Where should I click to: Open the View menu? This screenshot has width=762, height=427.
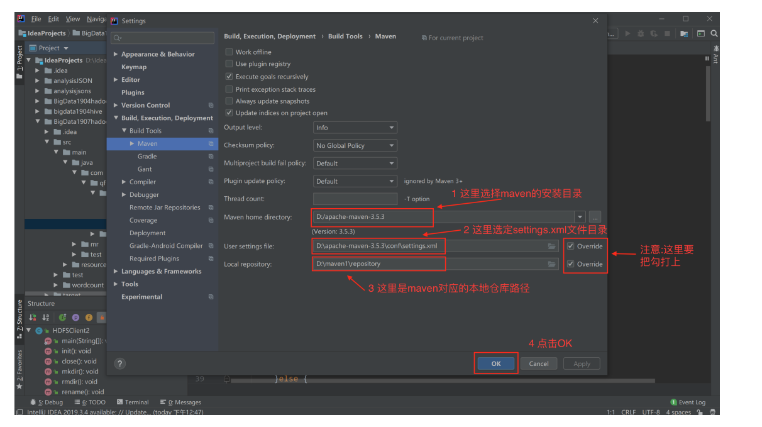(73, 19)
